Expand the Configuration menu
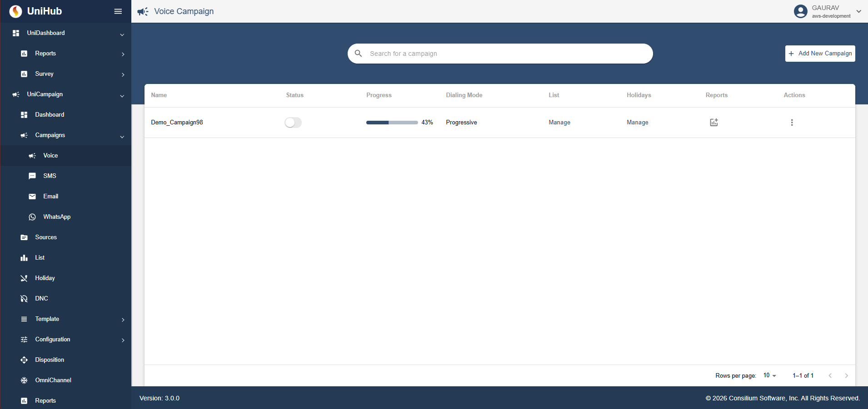Image resolution: width=868 pixels, height=409 pixels. (x=53, y=339)
